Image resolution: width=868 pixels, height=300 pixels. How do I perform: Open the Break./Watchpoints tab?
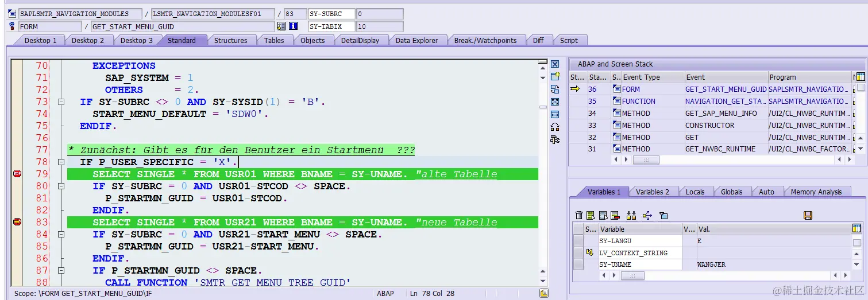click(x=485, y=40)
